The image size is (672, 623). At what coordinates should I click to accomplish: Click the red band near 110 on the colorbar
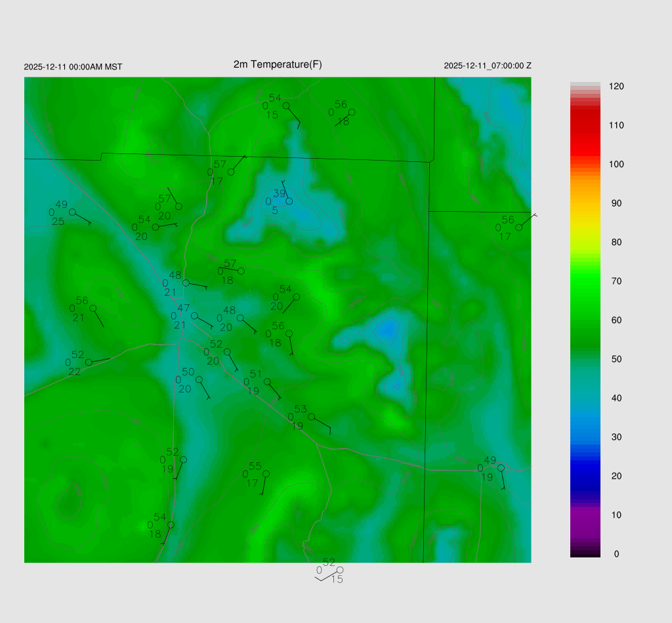pos(585,125)
